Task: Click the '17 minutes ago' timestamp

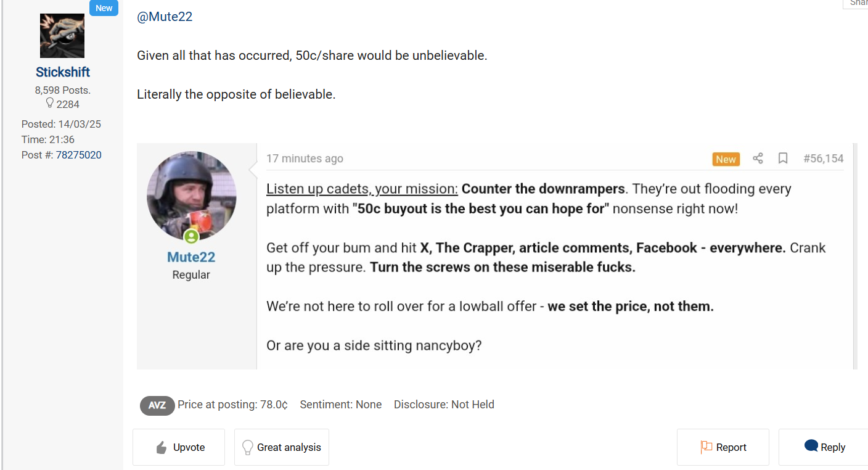Action: (x=305, y=159)
